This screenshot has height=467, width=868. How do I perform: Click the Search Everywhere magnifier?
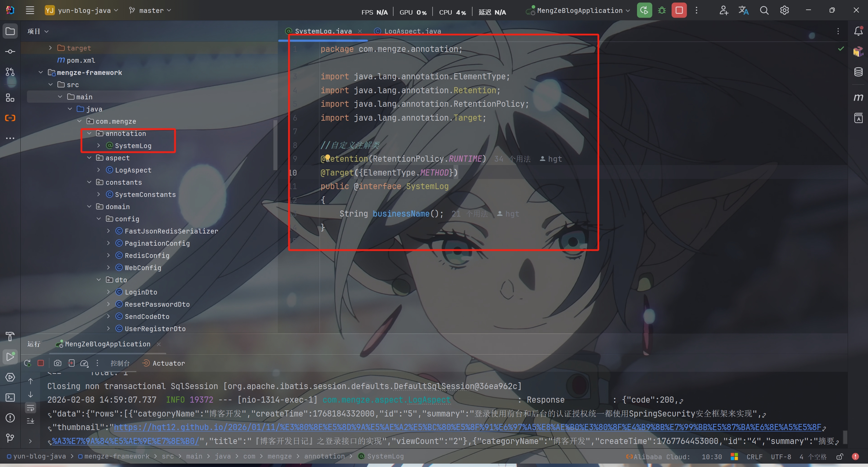(764, 11)
